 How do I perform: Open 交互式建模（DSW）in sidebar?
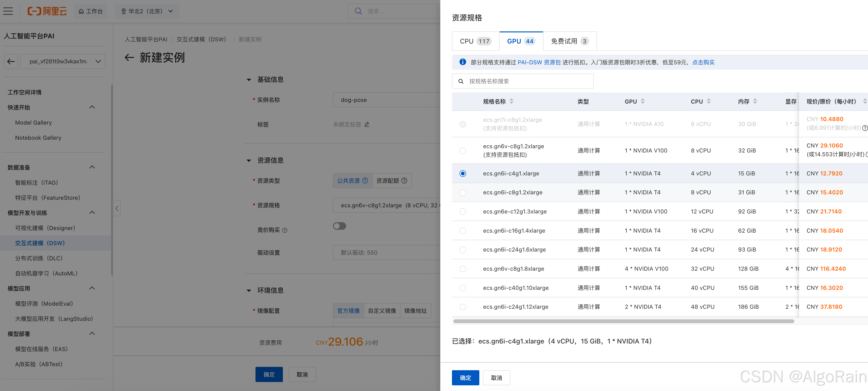click(x=40, y=243)
